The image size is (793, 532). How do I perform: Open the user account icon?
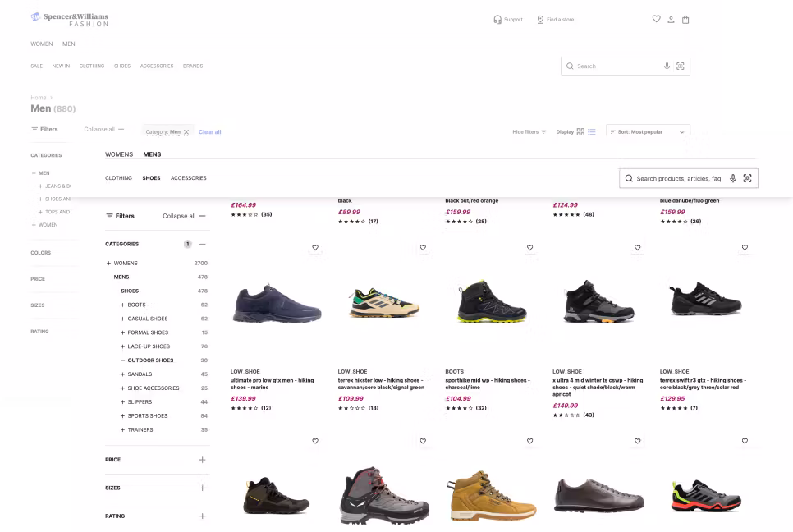pyautogui.click(x=671, y=20)
